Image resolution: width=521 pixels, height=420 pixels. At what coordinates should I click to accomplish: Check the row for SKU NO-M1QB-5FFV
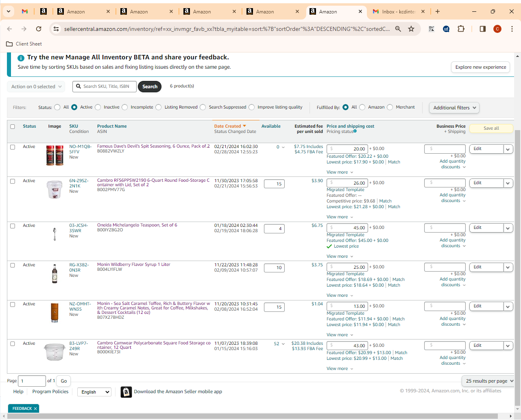coord(13,147)
